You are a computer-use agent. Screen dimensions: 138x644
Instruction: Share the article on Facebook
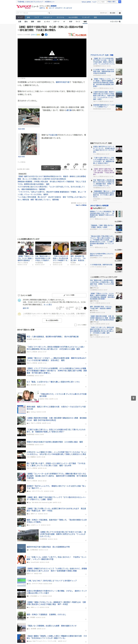pyautogui.click(x=46, y=35)
